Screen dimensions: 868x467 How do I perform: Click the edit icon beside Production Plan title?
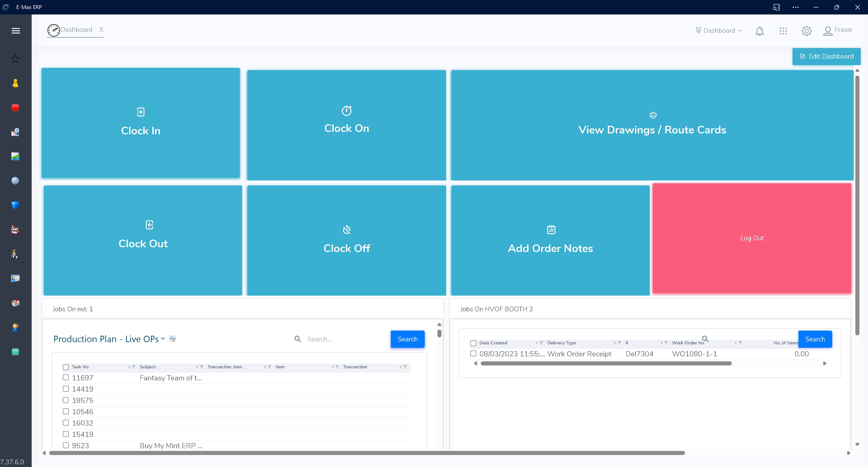pyautogui.click(x=172, y=338)
